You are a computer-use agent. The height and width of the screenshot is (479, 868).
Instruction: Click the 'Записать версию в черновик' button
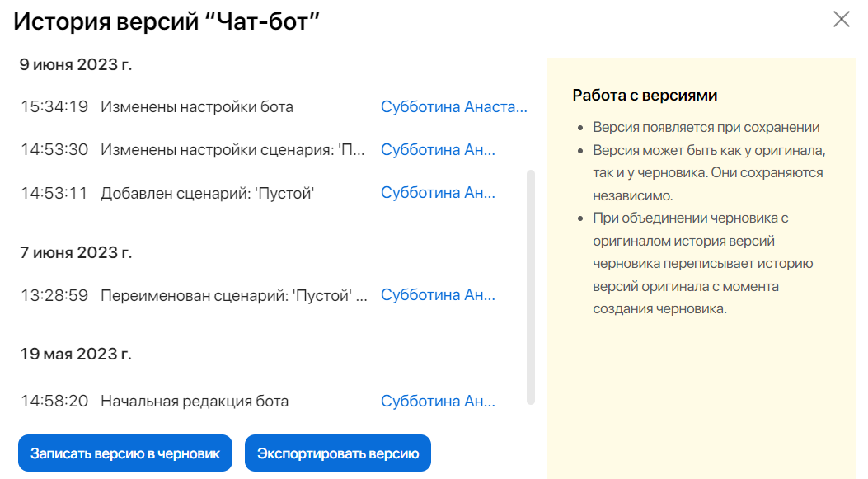124,453
